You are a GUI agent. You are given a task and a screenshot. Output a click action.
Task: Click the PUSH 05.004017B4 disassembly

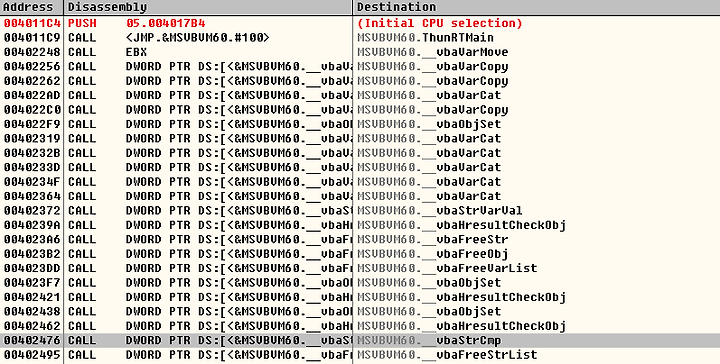[x=137, y=23]
